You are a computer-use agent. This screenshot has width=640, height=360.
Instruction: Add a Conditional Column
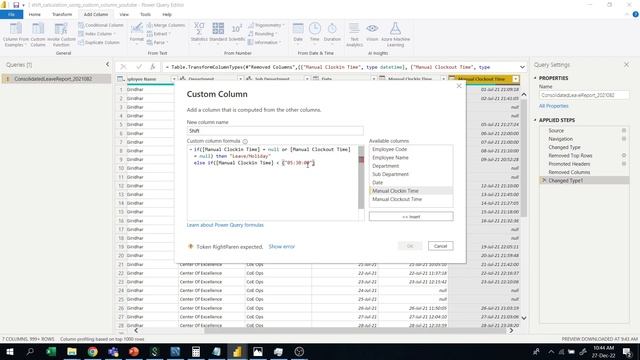coord(101,25)
